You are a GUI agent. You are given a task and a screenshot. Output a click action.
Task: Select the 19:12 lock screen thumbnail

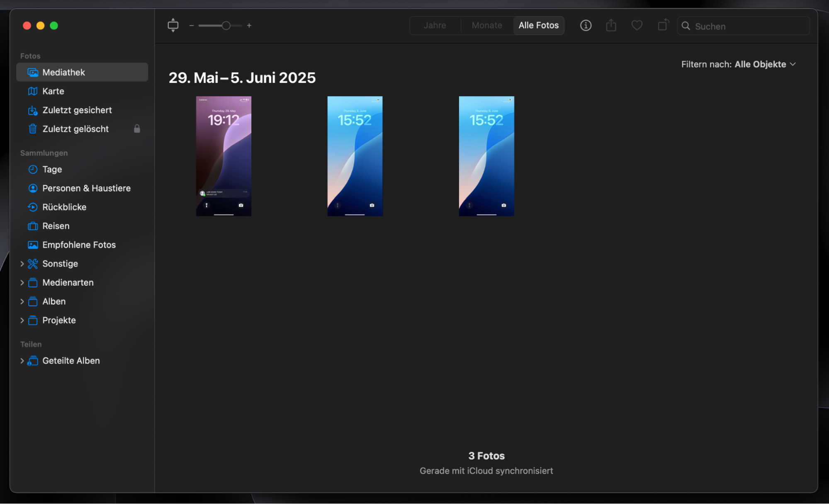[x=224, y=156]
